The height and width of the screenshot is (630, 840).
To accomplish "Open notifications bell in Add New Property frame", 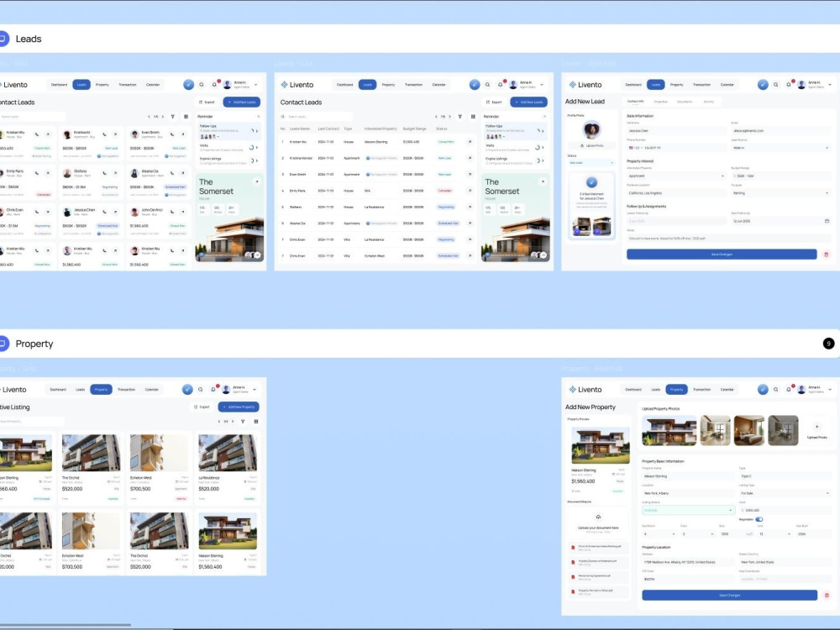I will click(x=789, y=390).
